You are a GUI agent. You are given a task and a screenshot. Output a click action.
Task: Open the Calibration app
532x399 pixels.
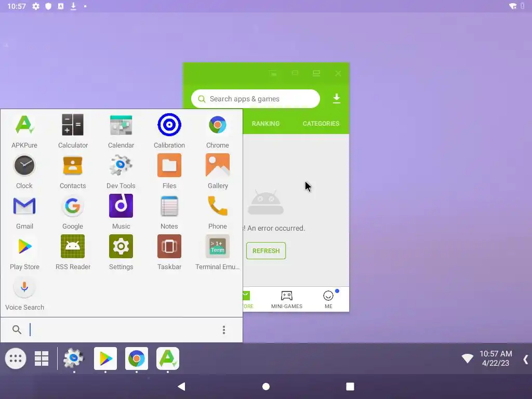coord(169,131)
